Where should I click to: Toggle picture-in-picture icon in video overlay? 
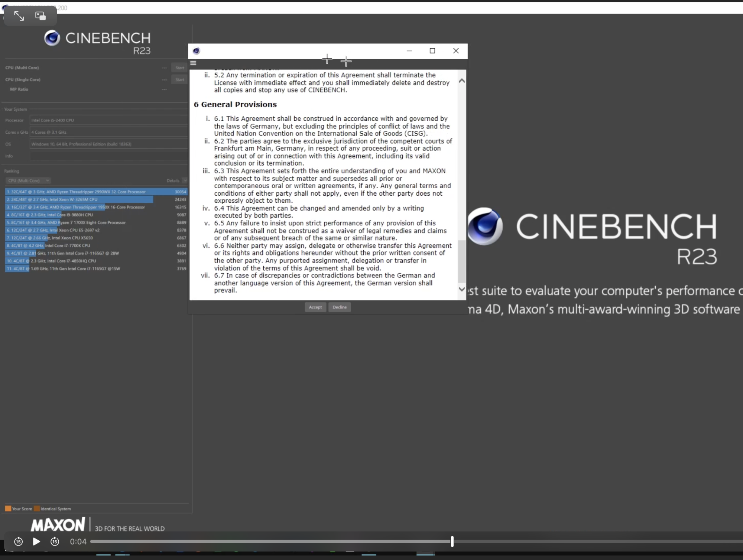pyautogui.click(x=40, y=16)
